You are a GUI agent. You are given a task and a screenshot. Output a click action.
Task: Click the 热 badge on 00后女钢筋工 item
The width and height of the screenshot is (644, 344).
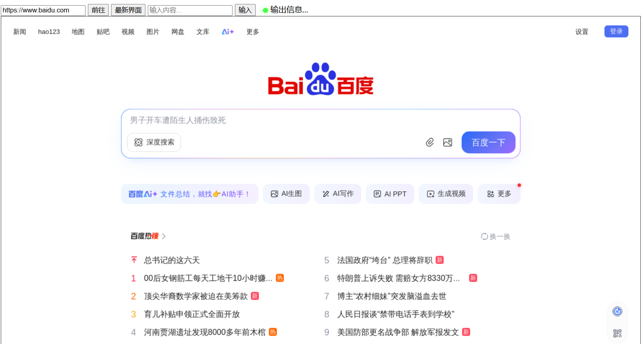tap(280, 278)
